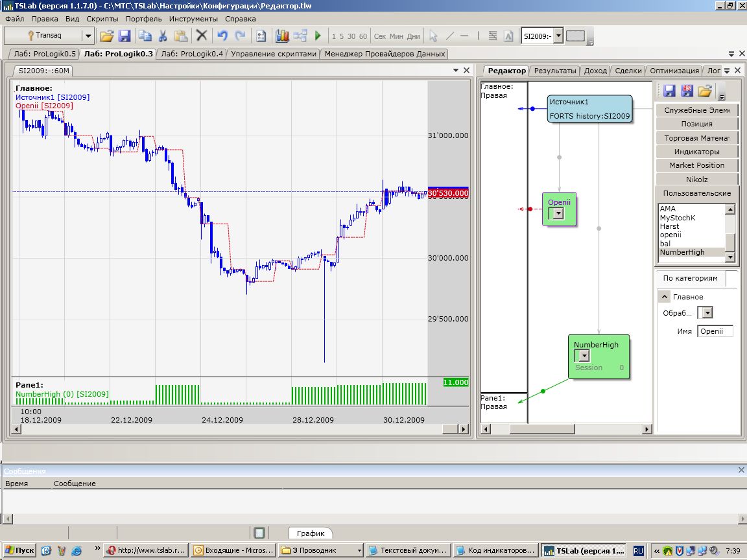This screenshot has height=560, width=747.
Task: Click the Save floppy icon in main toolbar
Action: point(124,36)
